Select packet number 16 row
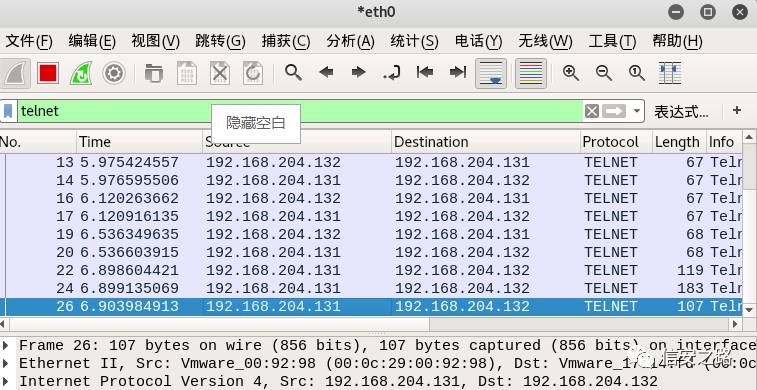Screen dimensions: 757x390 coord(371,198)
